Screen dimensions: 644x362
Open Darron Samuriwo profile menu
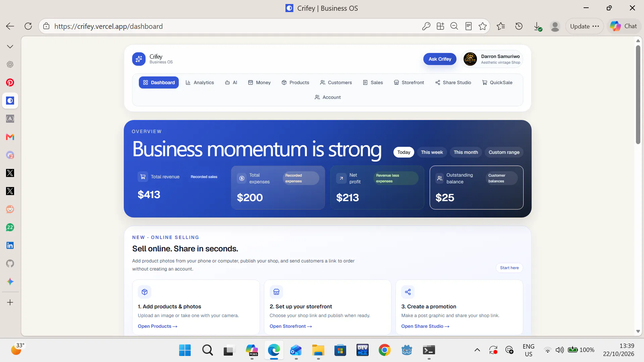click(x=492, y=59)
